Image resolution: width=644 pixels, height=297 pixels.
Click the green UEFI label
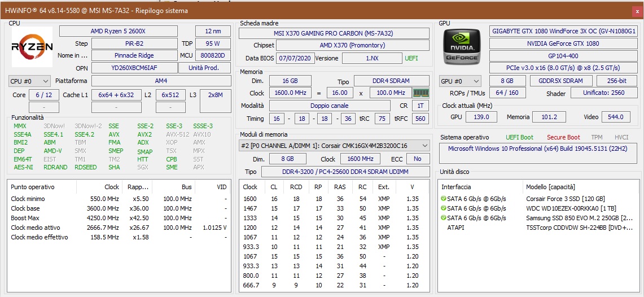(x=411, y=58)
